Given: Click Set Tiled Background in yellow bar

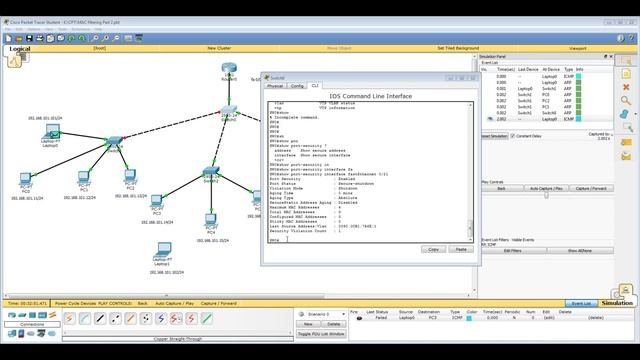Looking at the screenshot, I should coord(458,48).
